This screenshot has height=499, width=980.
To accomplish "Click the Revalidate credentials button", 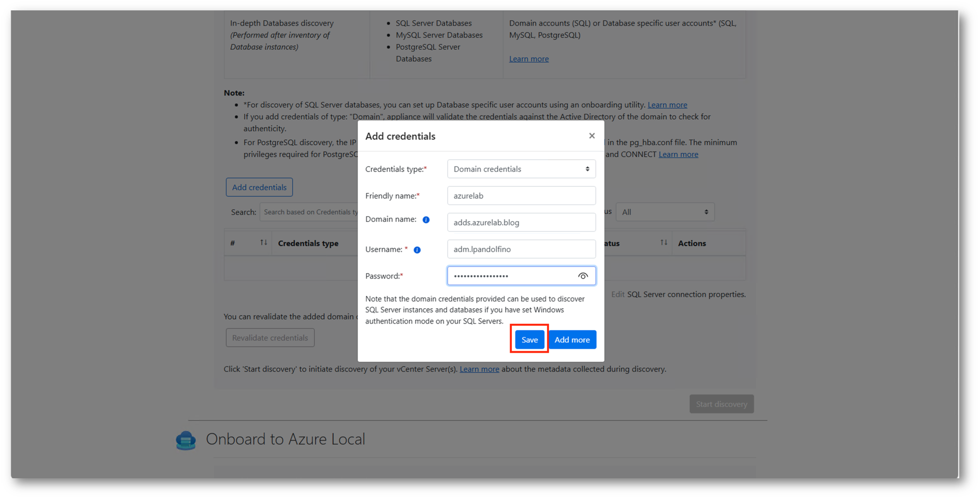I will 270,338.
